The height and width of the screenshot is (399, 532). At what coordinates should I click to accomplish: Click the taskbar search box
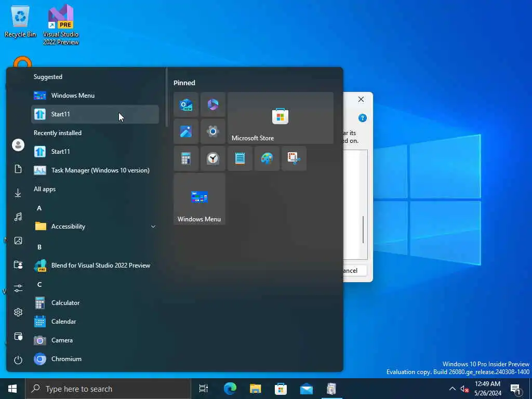click(x=108, y=389)
